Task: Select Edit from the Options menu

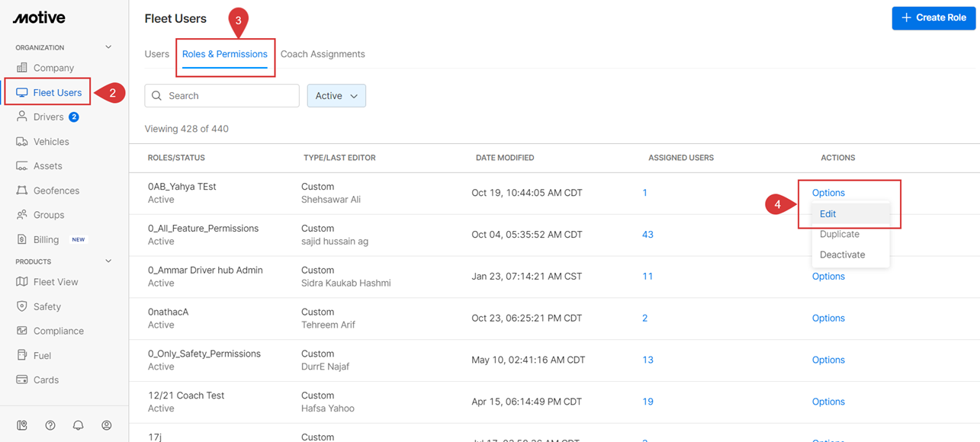Action: coord(828,214)
